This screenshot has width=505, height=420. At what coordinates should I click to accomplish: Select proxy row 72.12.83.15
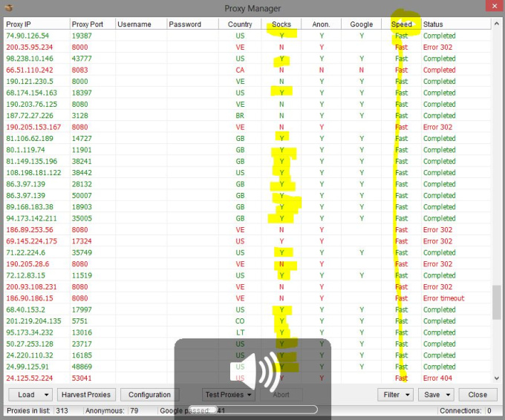pos(247,275)
